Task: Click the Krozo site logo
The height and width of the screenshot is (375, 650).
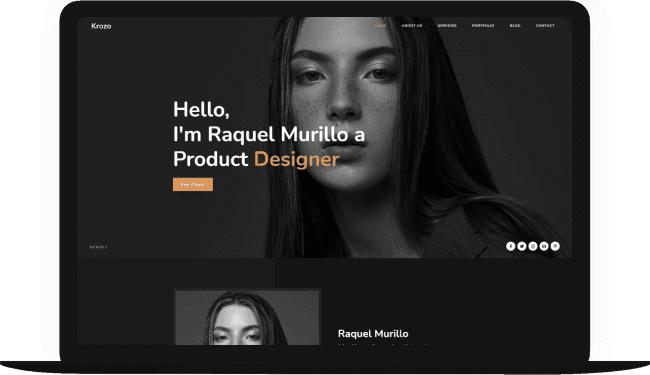Action: [x=101, y=26]
